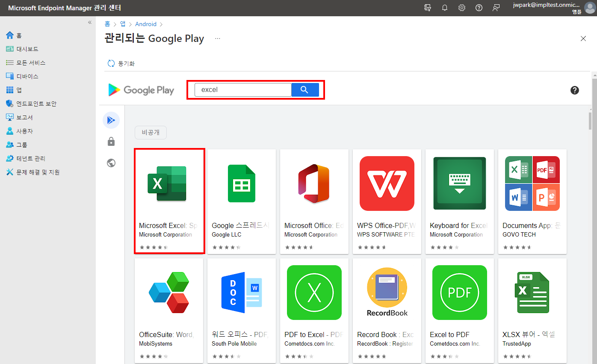Open the WPS Office app card

click(387, 201)
